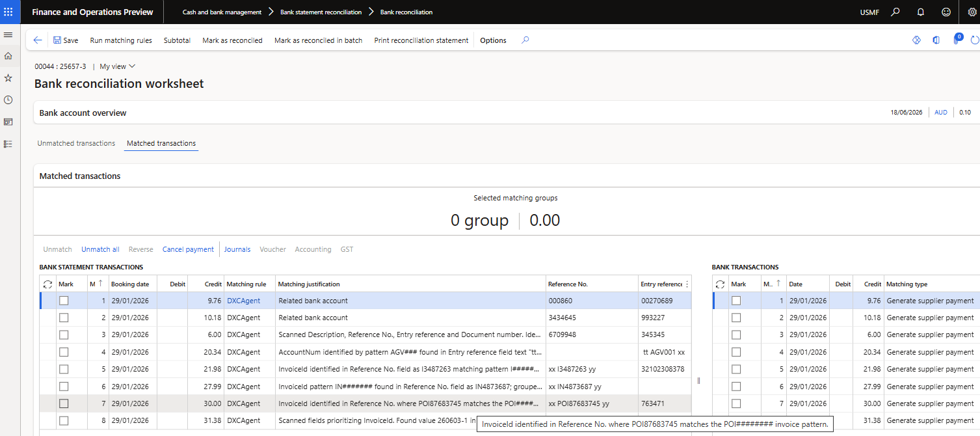Viewport: 980px width, 436px height.
Task: Click the feedback smiley icon
Action: (946, 12)
